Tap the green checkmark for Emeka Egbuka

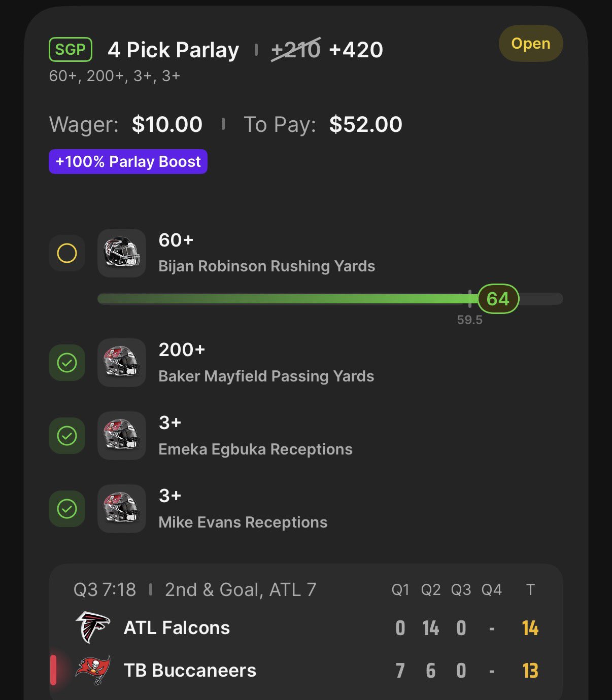67,436
